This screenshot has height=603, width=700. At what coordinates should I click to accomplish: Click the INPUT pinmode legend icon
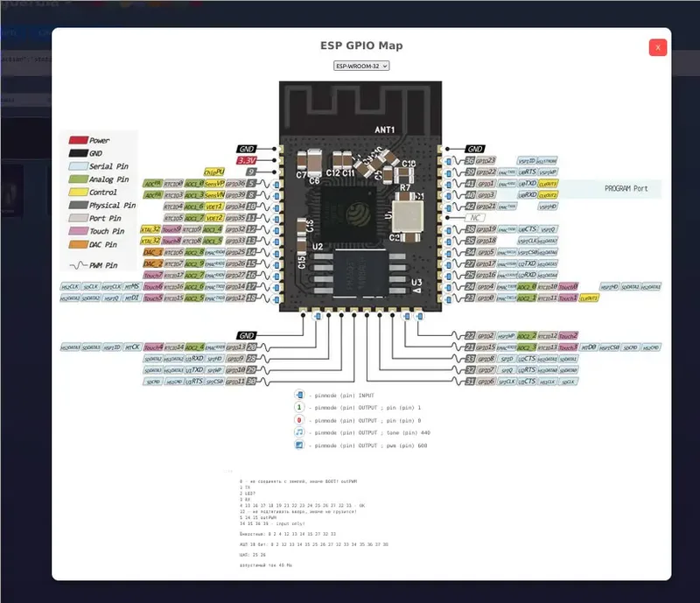coord(299,396)
